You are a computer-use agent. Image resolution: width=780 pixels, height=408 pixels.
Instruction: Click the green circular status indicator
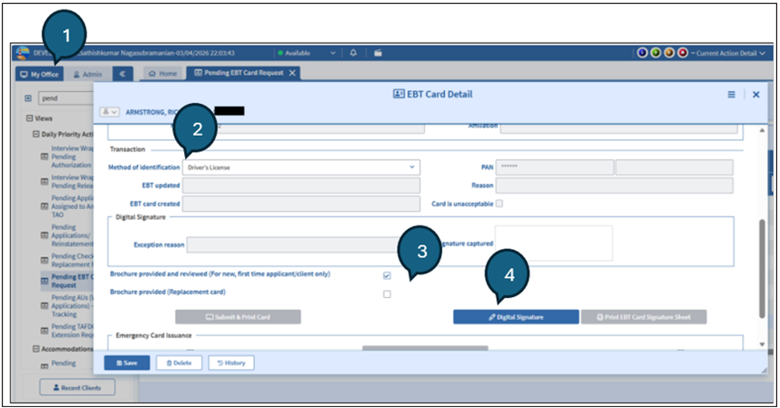[656, 53]
